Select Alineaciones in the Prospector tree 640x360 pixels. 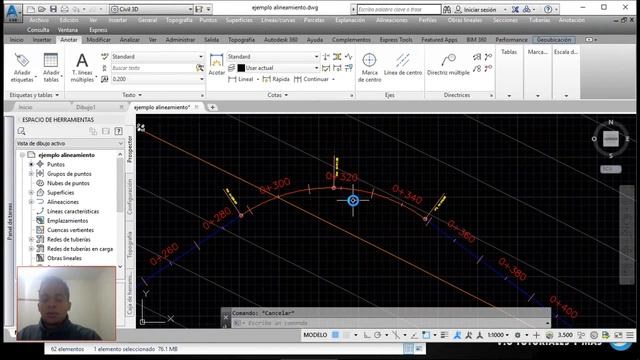point(63,202)
